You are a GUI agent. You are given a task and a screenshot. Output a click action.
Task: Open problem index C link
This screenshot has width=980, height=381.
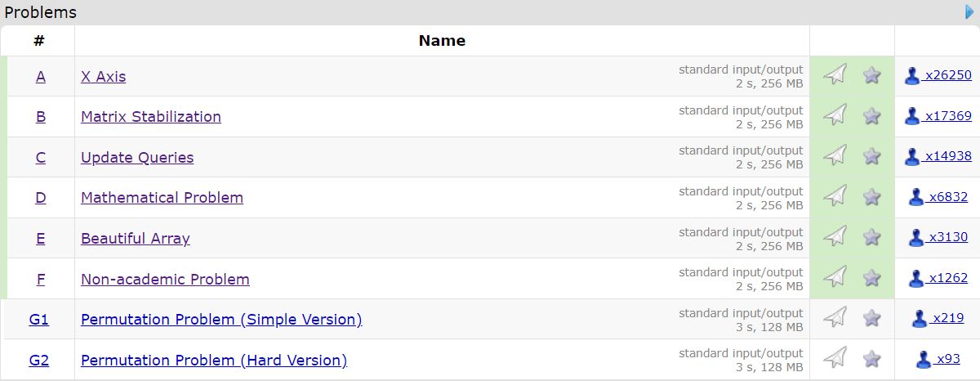click(41, 158)
